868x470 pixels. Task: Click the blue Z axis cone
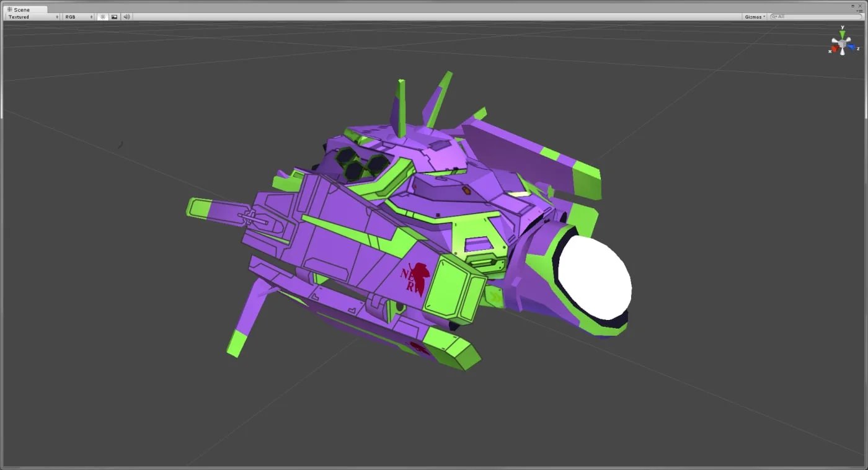coord(851,47)
